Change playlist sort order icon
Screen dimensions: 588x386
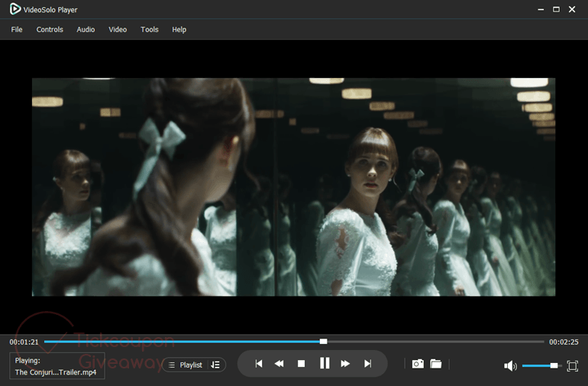click(x=215, y=365)
